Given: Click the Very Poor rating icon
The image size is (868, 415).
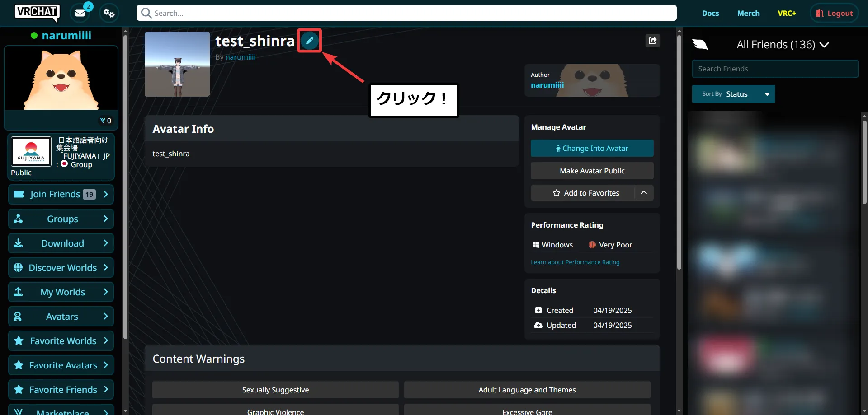Looking at the screenshot, I should point(592,245).
